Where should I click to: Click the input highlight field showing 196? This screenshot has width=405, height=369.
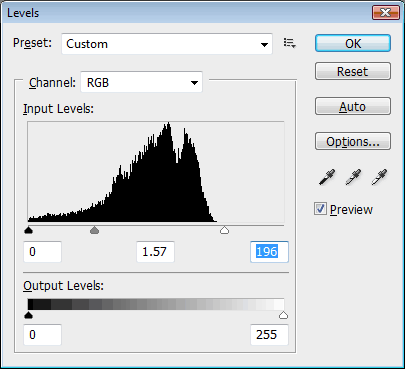click(269, 252)
